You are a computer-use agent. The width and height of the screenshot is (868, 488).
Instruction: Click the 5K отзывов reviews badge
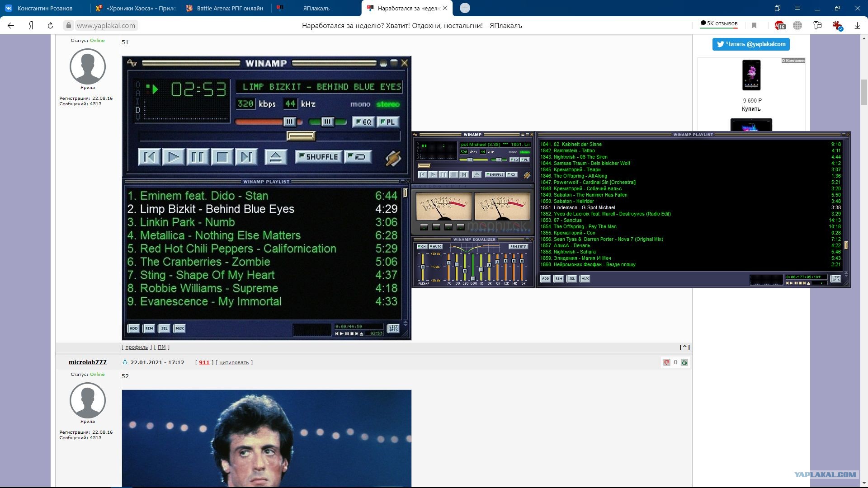click(x=719, y=23)
